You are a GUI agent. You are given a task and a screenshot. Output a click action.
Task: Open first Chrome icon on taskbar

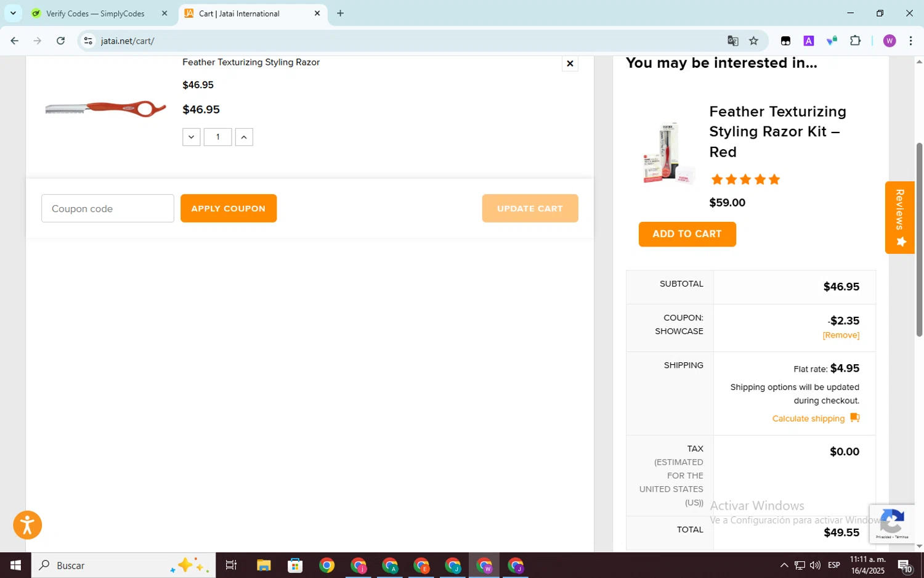(326, 565)
